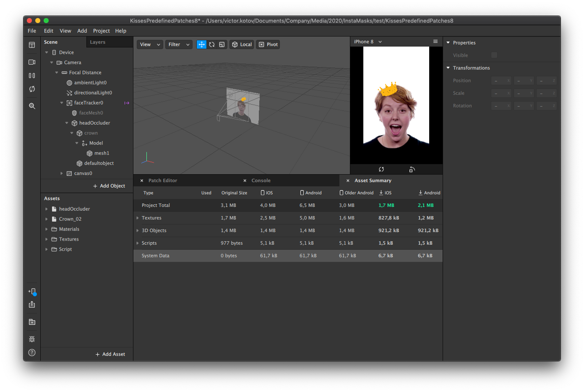
Task: Open the simulator hamburger menu
Action: (x=435, y=42)
